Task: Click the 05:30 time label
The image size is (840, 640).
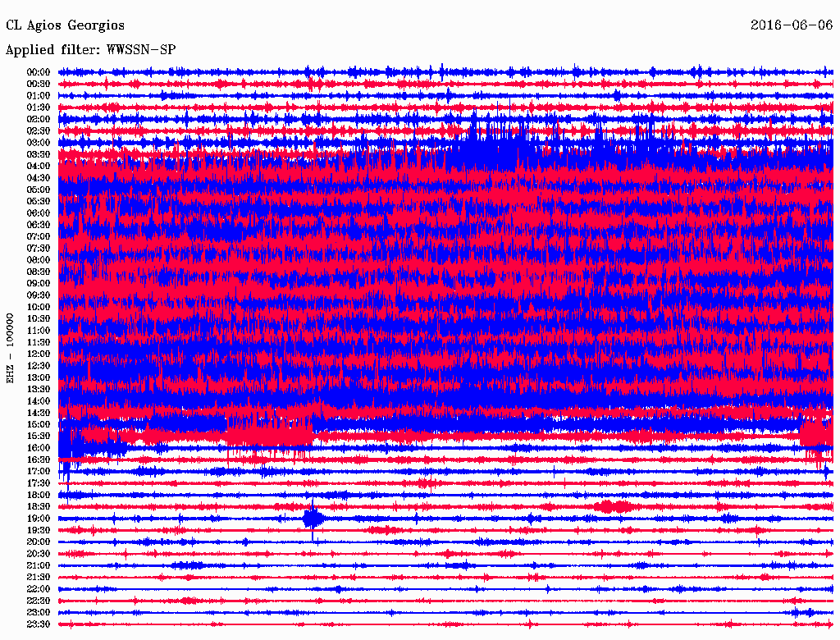Action: [x=39, y=201]
